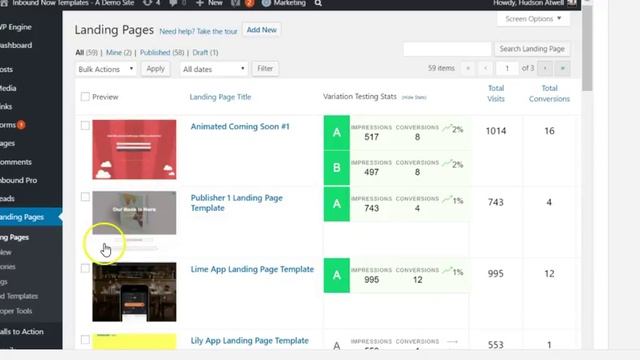Click the orange badge on Forms menu
Image resolution: width=640 pixels, height=360 pixels.
pos(21,125)
